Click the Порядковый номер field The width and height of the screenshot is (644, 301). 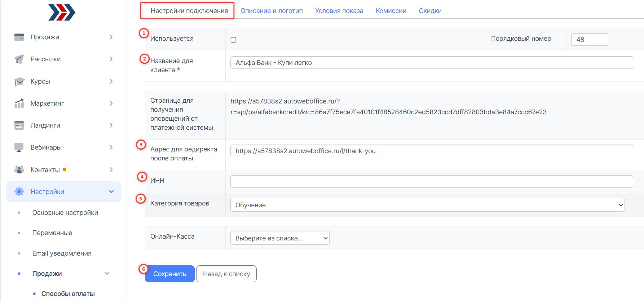pos(590,40)
